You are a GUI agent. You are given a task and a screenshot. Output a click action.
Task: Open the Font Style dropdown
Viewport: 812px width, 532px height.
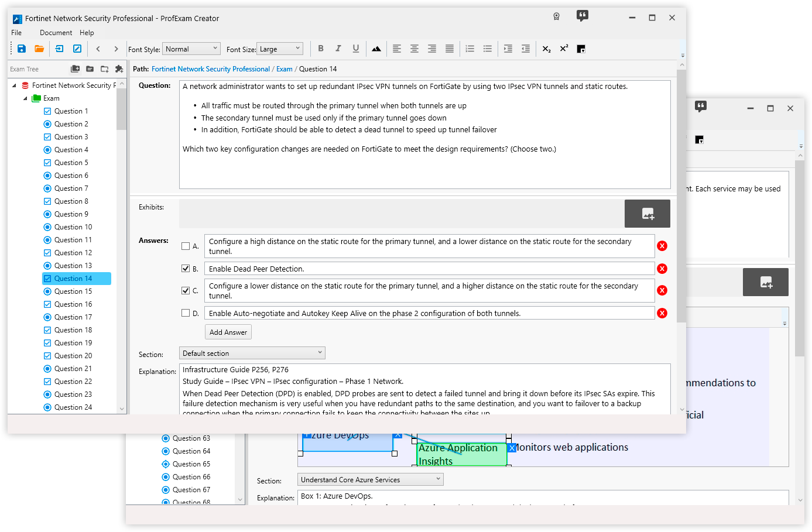[x=191, y=49]
